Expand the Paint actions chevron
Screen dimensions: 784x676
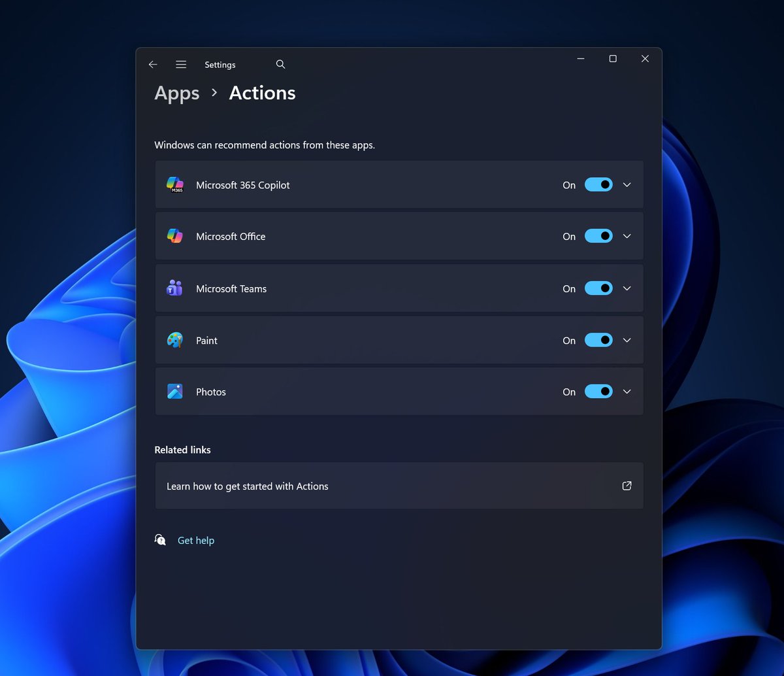pyautogui.click(x=627, y=340)
